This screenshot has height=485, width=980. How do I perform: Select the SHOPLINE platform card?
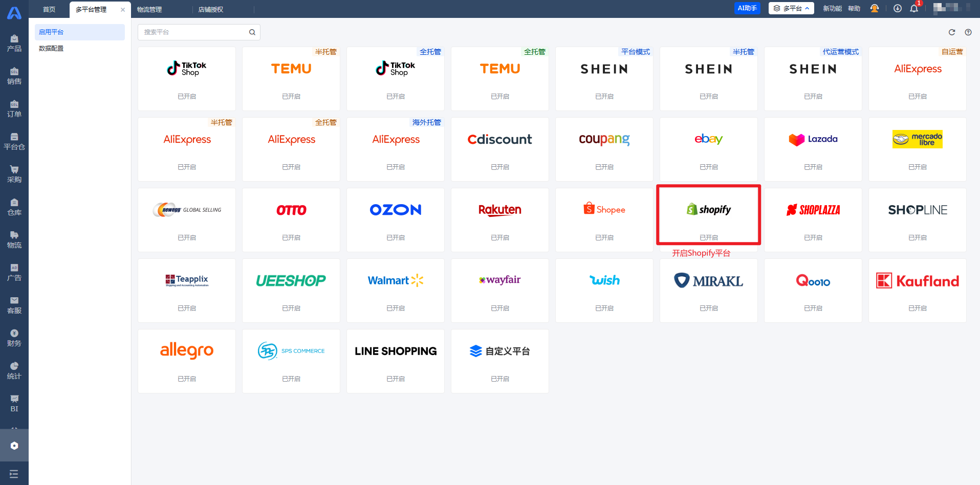click(x=918, y=220)
